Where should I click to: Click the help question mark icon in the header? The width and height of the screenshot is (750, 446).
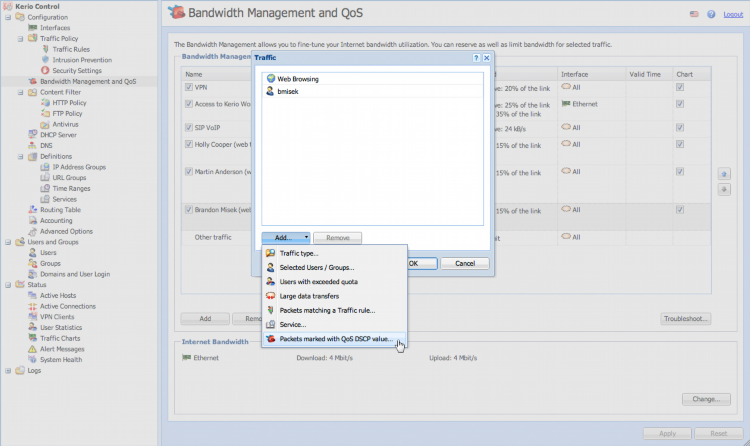pyautogui.click(x=711, y=14)
